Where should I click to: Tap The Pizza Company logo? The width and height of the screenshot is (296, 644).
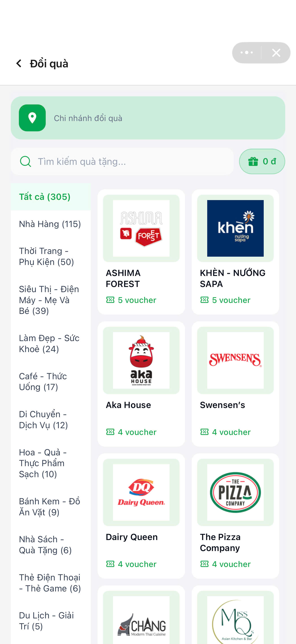pos(235,492)
